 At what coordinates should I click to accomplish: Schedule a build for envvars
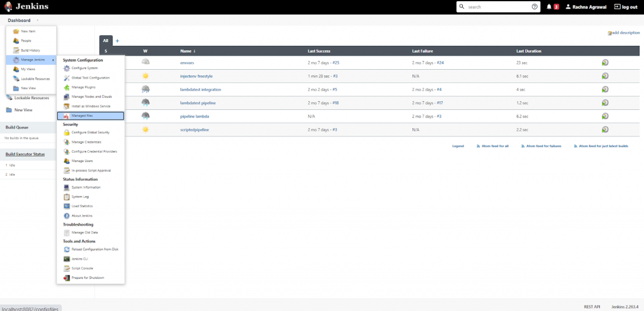click(x=605, y=63)
